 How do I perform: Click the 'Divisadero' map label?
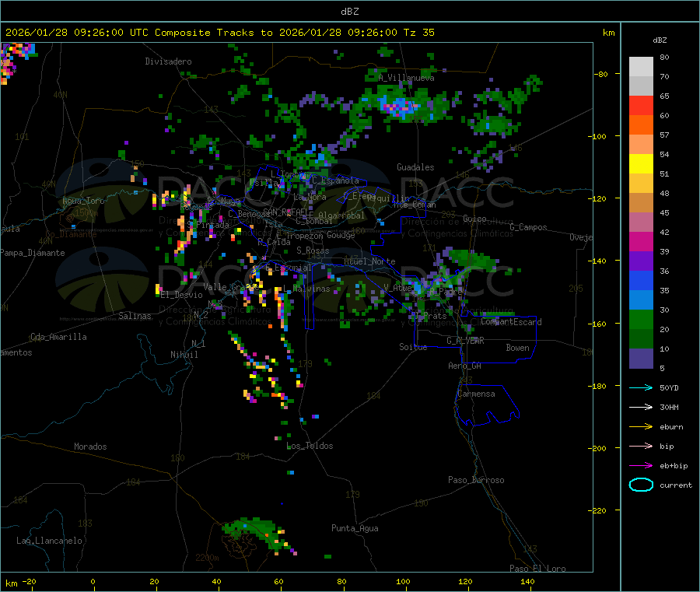168,61
